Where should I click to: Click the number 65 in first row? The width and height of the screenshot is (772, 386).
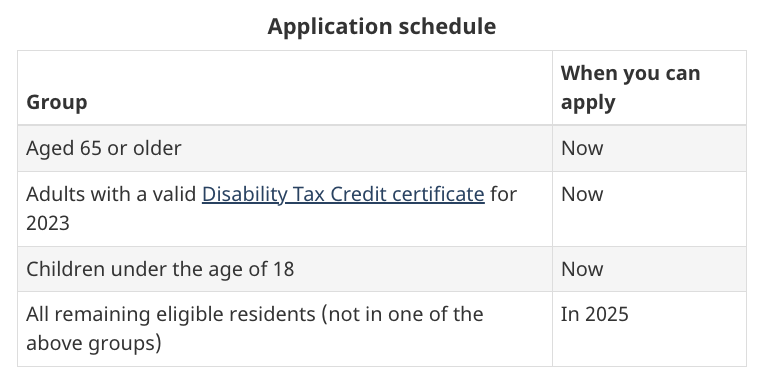(x=91, y=148)
